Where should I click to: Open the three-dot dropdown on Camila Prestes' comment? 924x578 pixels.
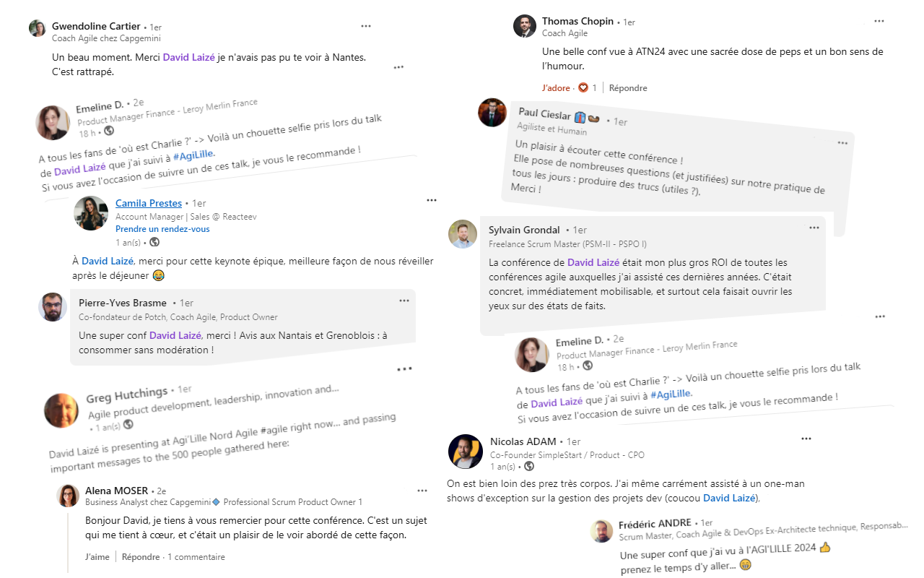pos(432,200)
